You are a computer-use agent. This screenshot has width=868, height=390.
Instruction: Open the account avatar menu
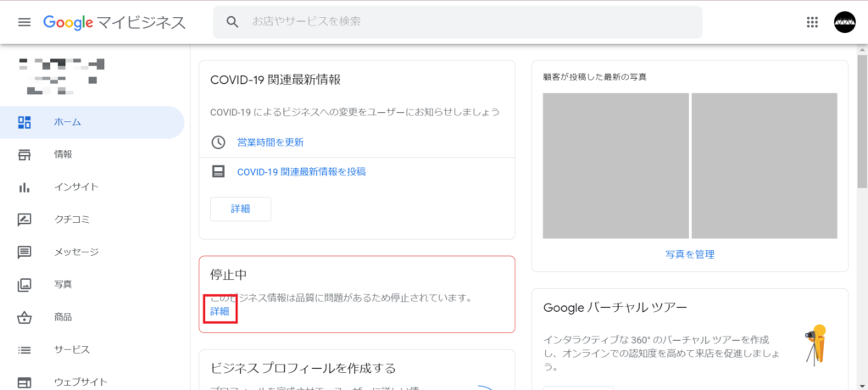845,22
